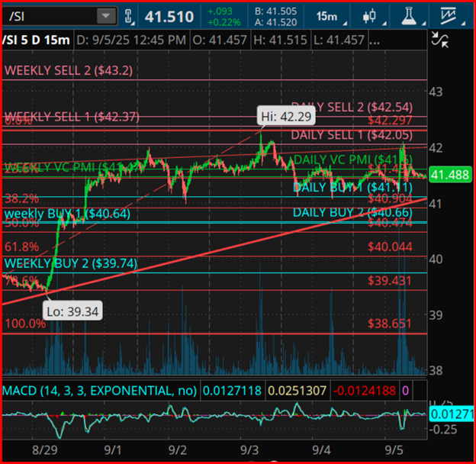Click the L: 41.457 low value
The image size is (476, 464).
coord(339,40)
